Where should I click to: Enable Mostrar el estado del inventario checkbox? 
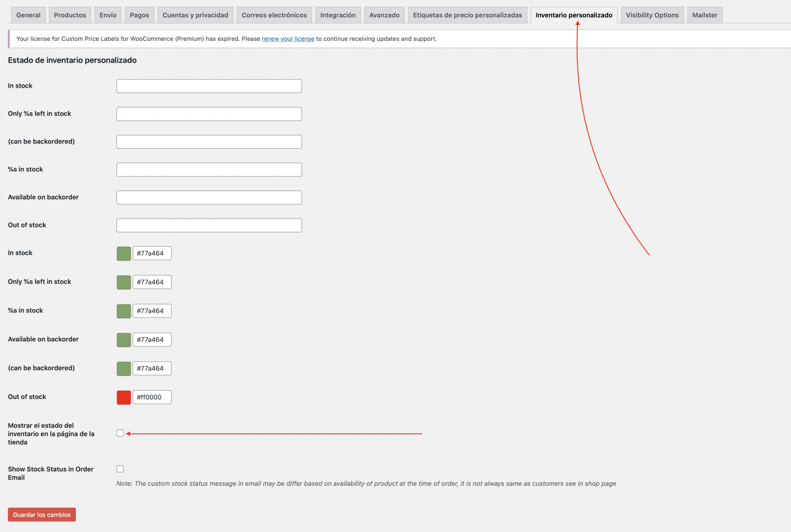[120, 433]
